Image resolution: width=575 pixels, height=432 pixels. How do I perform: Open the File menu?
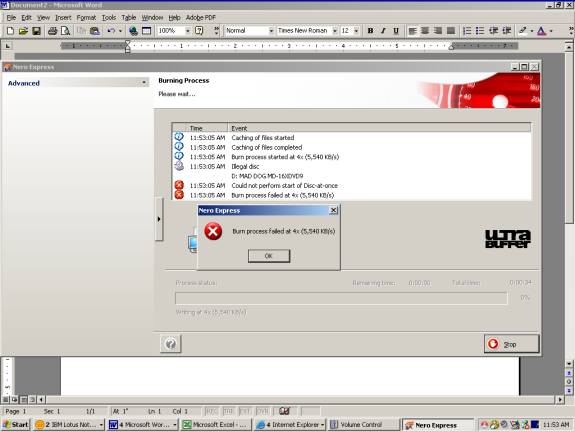pos(11,17)
